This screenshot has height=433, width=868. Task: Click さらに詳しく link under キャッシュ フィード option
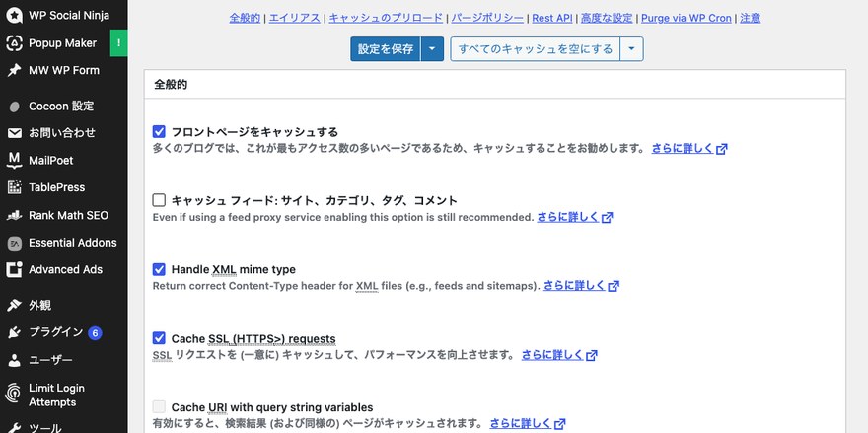point(568,218)
